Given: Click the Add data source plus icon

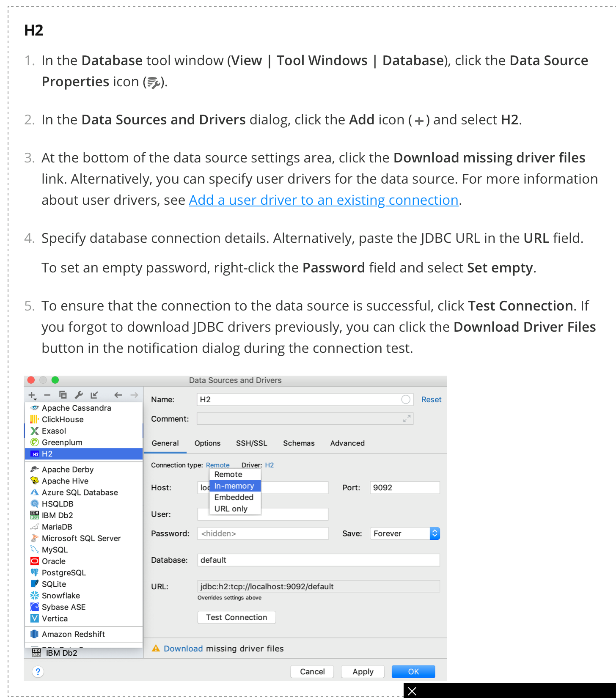Looking at the screenshot, I should 32,395.
